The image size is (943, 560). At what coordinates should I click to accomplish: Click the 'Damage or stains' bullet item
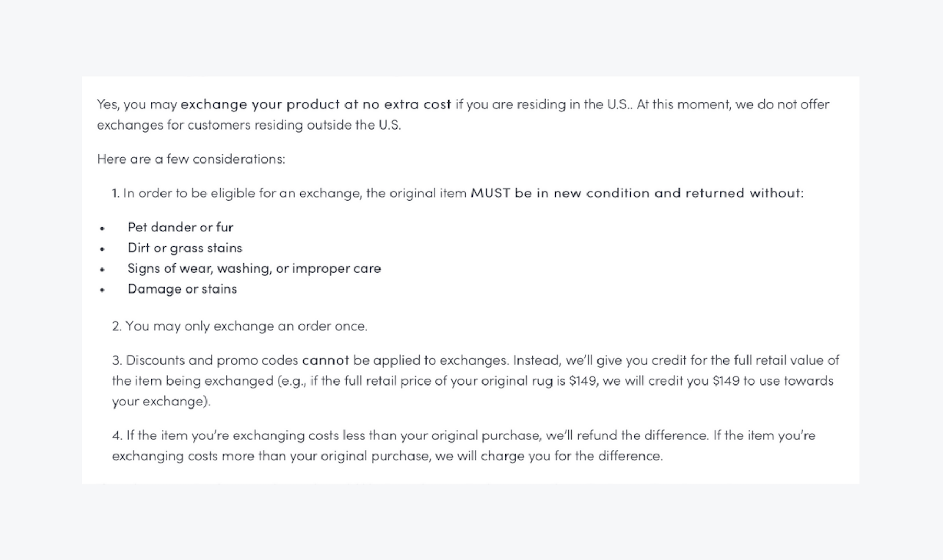point(182,289)
